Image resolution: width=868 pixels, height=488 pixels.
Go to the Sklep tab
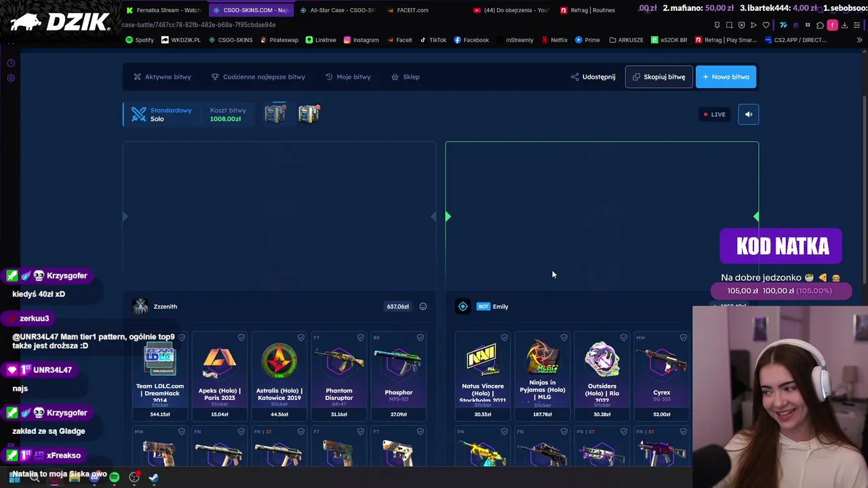[x=406, y=77]
